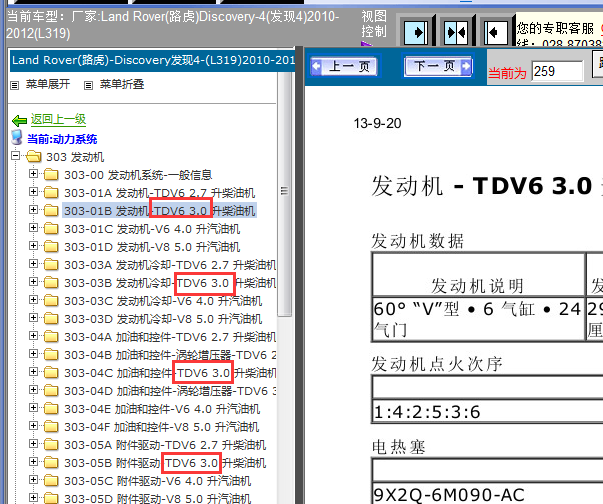Click the folder icon of 303-04D
This screenshot has width=603, height=504.
(51, 391)
